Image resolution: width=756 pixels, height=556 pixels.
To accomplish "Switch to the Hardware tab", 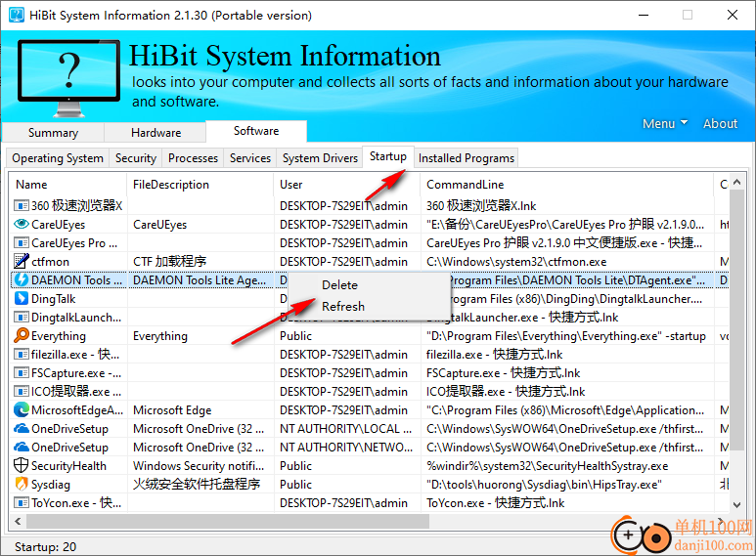I will (x=156, y=133).
